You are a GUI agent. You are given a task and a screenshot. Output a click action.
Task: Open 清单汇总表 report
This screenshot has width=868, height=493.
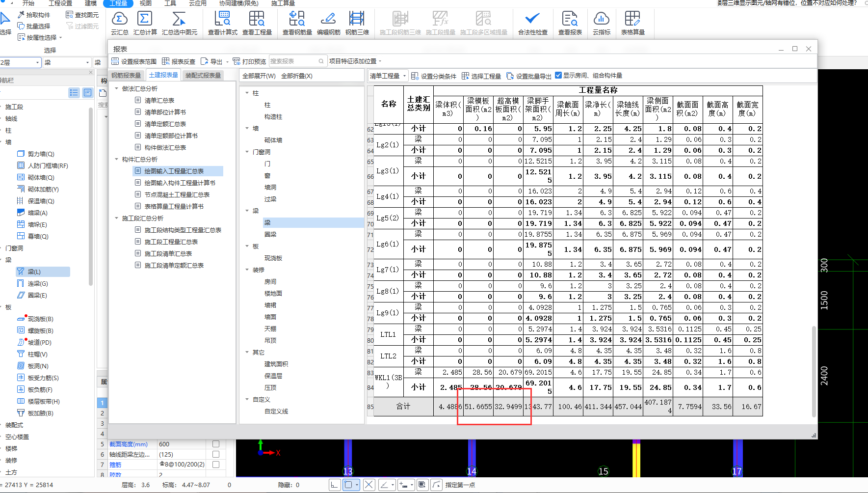tap(159, 100)
